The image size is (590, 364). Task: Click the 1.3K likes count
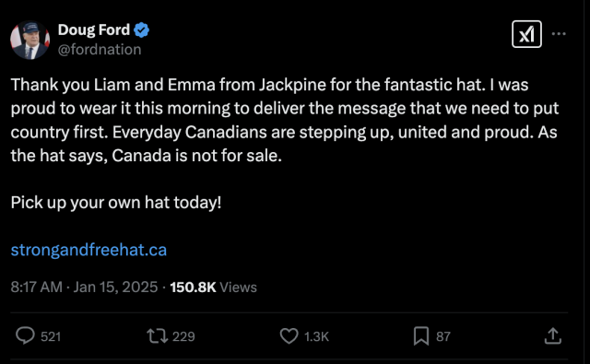(316, 336)
